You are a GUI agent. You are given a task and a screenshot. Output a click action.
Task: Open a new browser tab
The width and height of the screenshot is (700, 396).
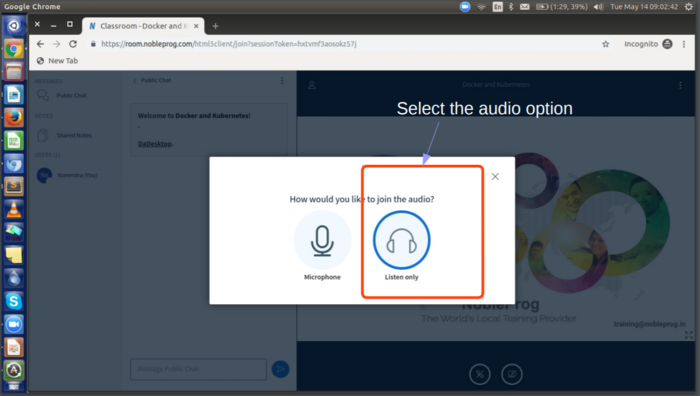click(215, 26)
